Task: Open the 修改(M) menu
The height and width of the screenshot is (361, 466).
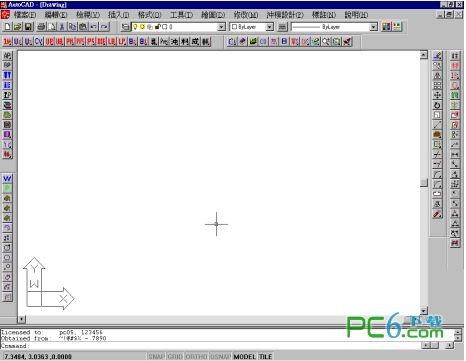Action: click(x=246, y=15)
